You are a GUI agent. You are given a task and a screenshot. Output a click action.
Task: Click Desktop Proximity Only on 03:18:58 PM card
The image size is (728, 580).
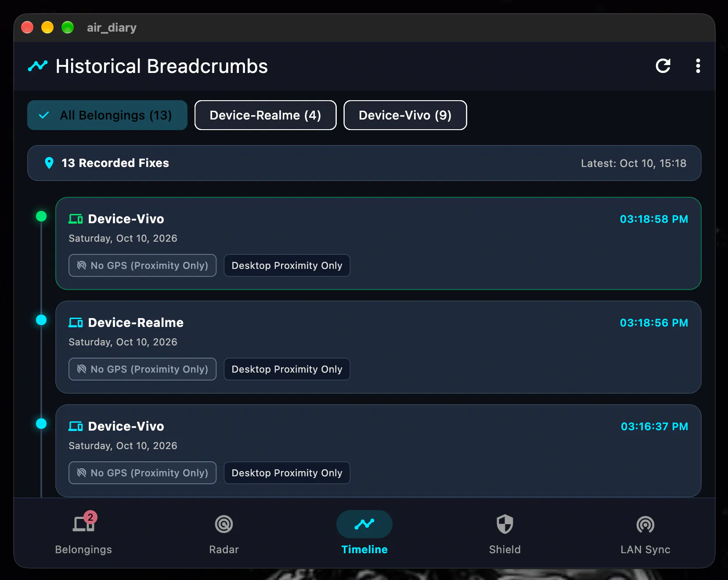[287, 265]
